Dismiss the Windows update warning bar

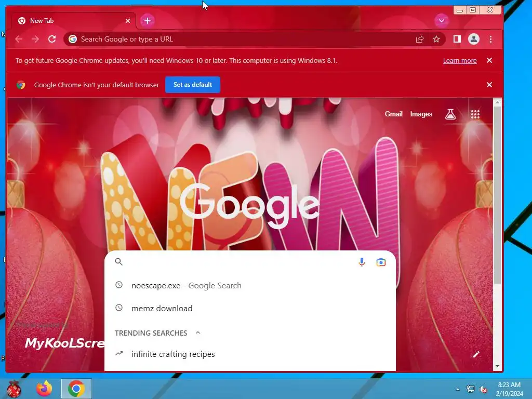[489, 60]
